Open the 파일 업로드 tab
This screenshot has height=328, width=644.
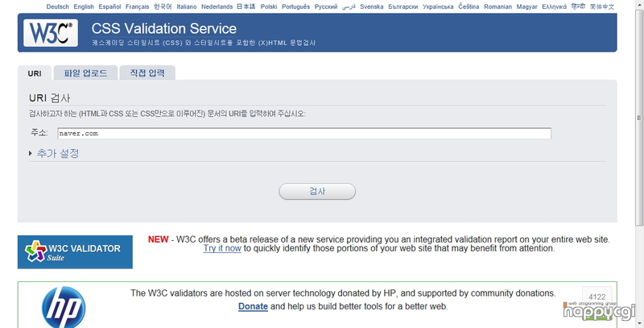click(85, 73)
